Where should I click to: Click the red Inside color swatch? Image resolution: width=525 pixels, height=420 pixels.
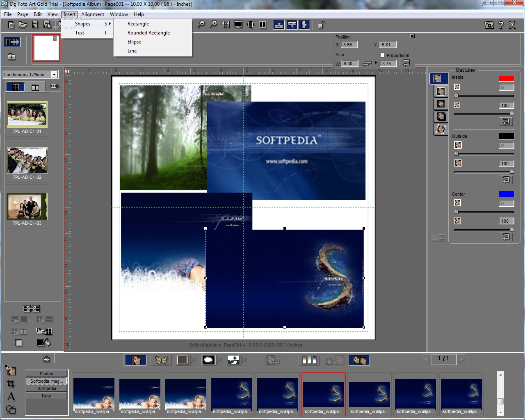[x=507, y=78]
